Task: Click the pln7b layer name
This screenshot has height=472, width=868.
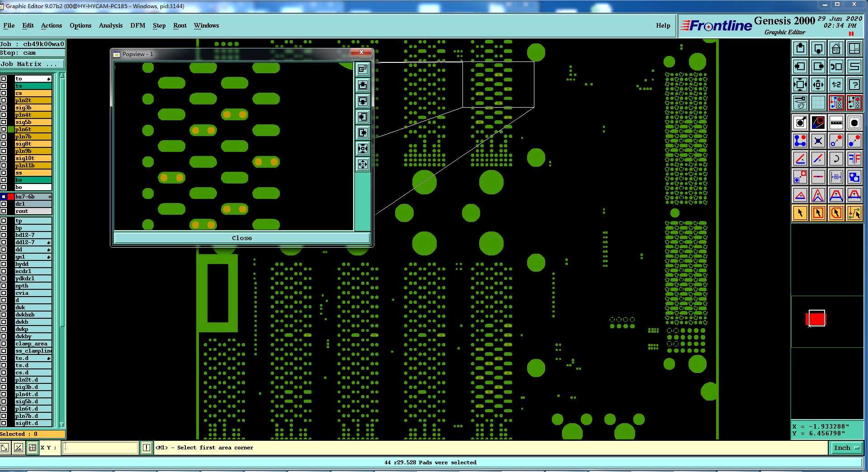Action: coord(33,137)
